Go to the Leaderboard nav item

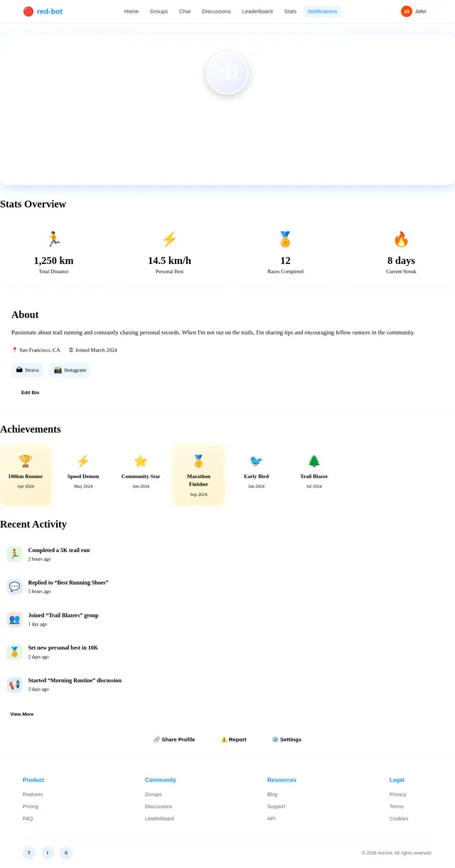coord(257,11)
